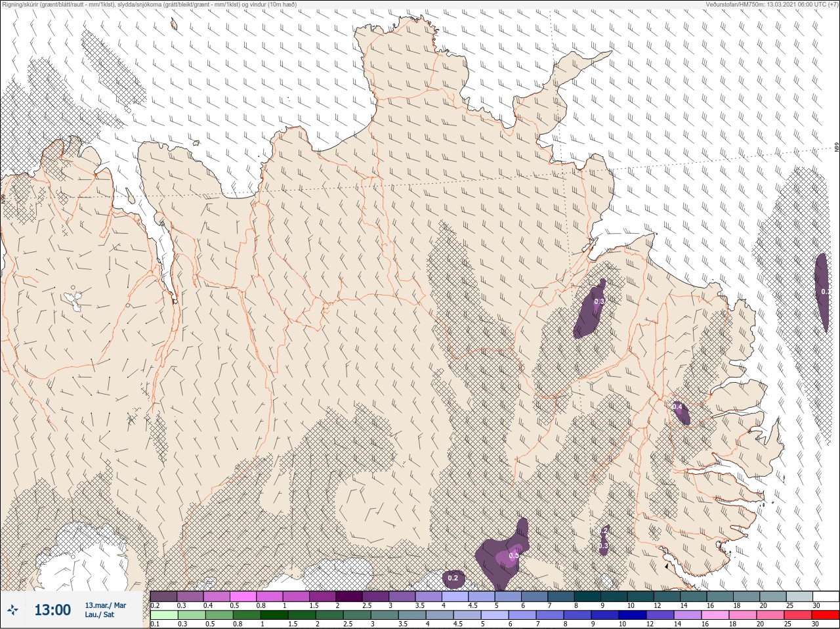
Task: Pick the light periwinkle 4 legend swatch
Action: click(x=455, y=596)
